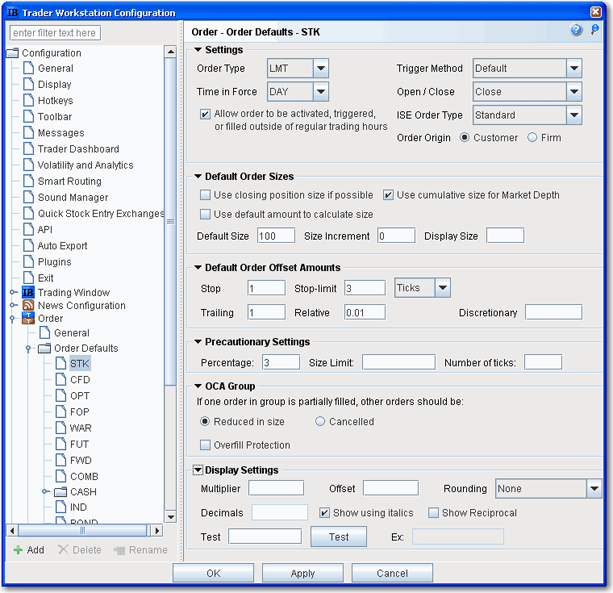This screenshot has width=613, height=593.
Task: Click the Rename icon
Action: click(119, 550)
